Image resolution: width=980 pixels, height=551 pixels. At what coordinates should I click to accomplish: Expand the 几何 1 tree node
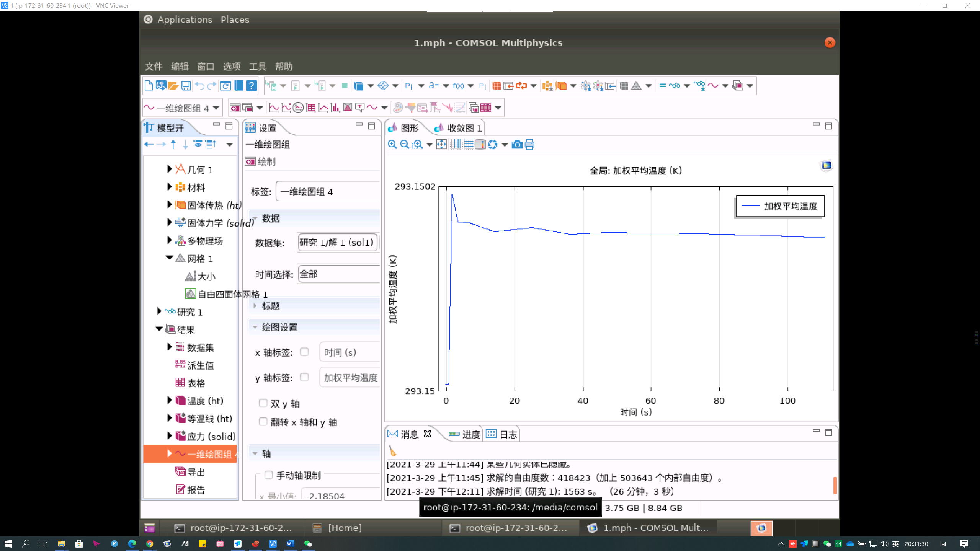tap(170, 169)
